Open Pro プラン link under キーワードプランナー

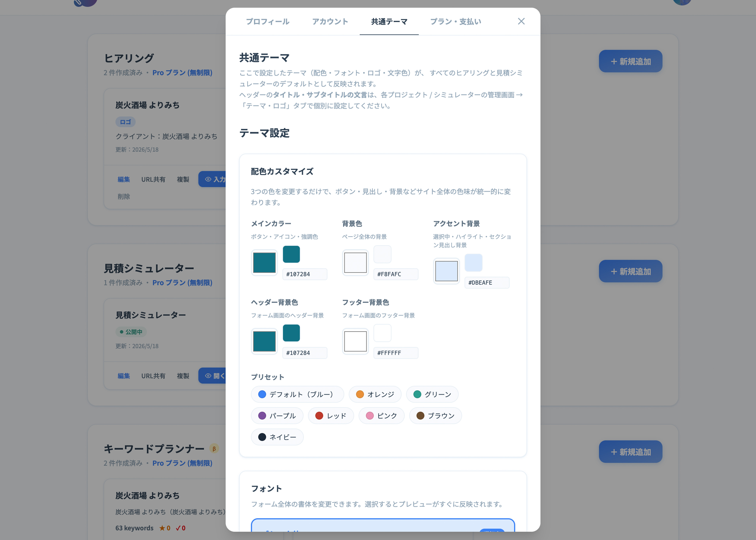coord(182,463)
